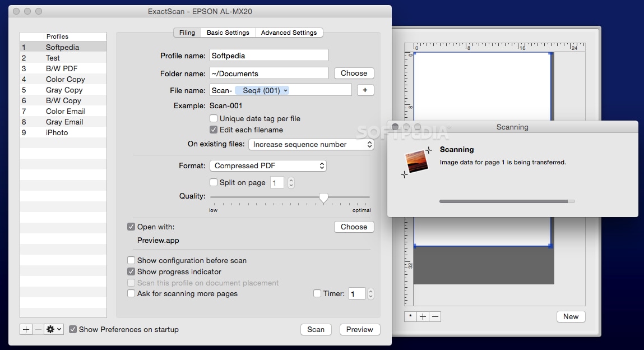
Task: Uncheck Edit each filename
Action: tap(214, 130)
